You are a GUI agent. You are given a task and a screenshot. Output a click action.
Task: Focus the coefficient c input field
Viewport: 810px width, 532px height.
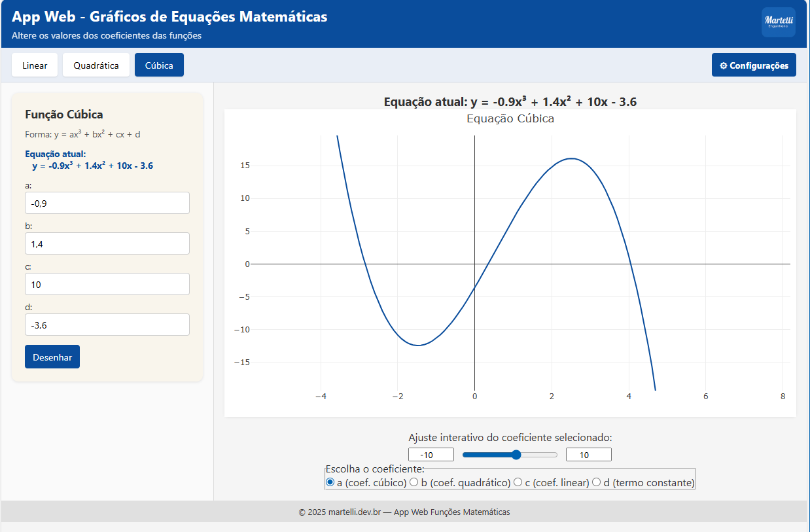point(107,285)
